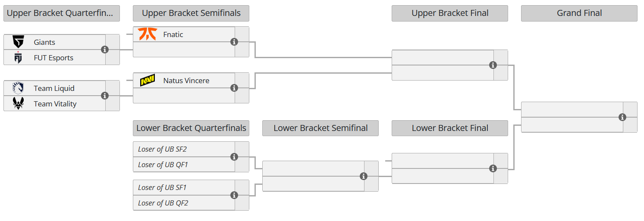The image size is (644, 221).
Task: Open Upper Bracket Final match info
Action: [493, 65]
